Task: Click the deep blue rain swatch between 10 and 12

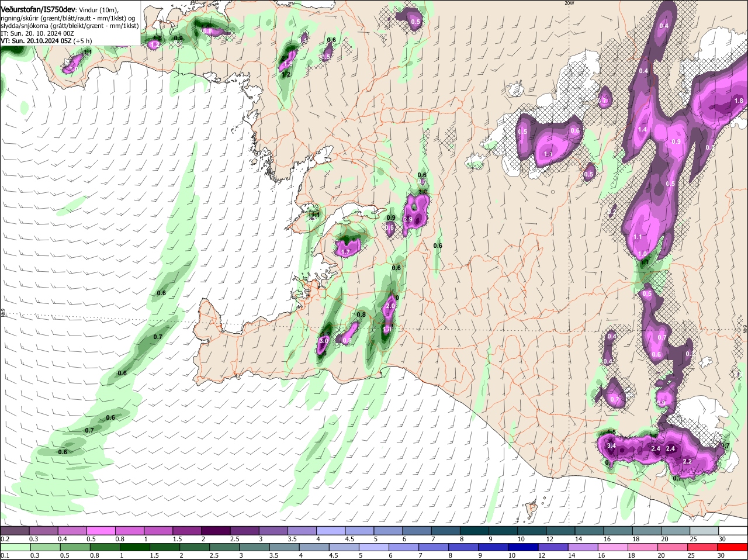Action: pos(524,547)
